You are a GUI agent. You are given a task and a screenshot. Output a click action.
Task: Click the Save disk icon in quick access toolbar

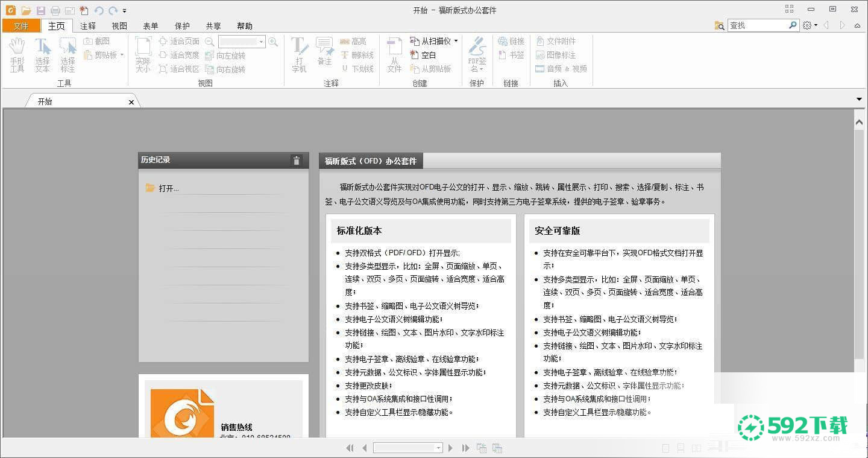coord(41,10)
